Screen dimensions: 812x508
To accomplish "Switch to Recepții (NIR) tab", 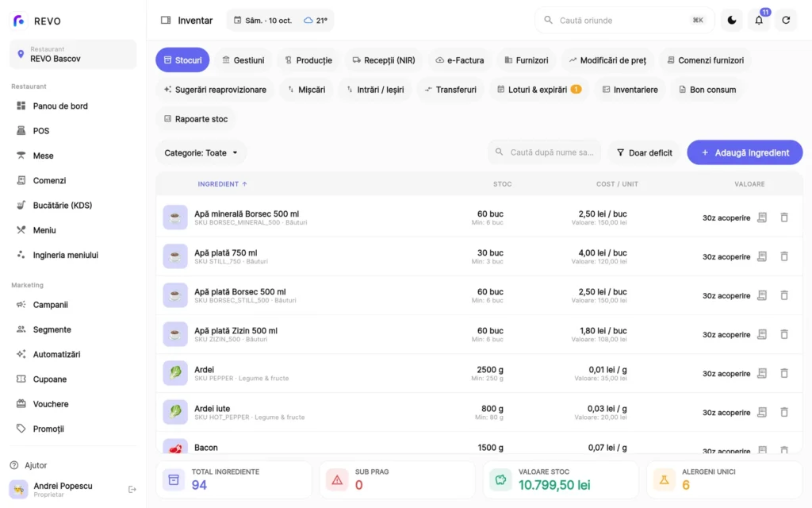I will pyautogui.click(x=384, y=60).
